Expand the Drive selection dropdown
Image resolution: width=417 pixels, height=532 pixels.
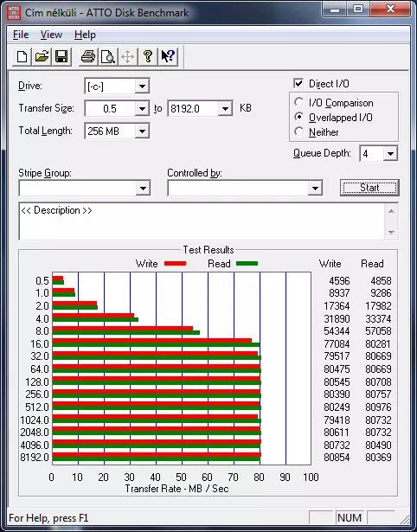[142, 87]
